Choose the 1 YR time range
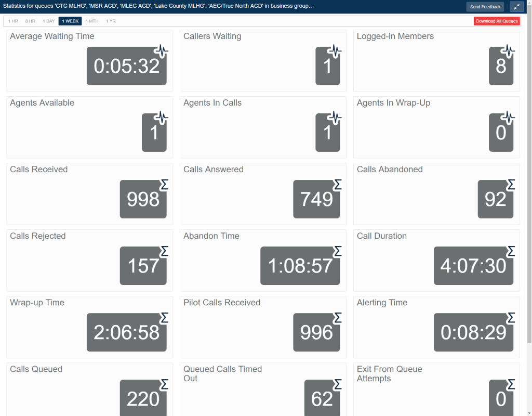 coord(111,21)
